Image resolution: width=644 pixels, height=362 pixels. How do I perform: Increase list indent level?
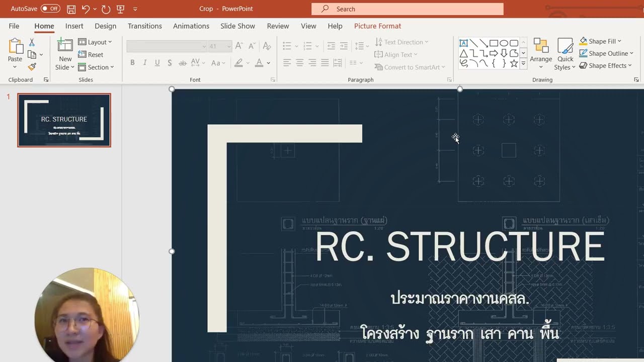pyautogui.click(x=344, y=46)
